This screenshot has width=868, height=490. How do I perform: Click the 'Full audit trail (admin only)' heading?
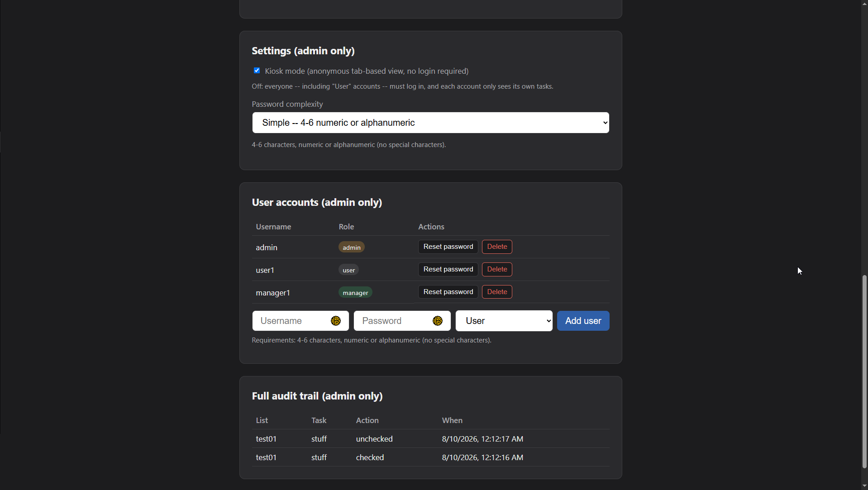point(317,396)
